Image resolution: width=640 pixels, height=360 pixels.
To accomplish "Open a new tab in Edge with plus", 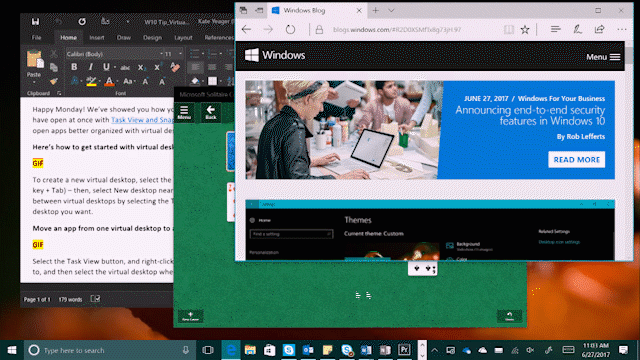I will 376,11.
